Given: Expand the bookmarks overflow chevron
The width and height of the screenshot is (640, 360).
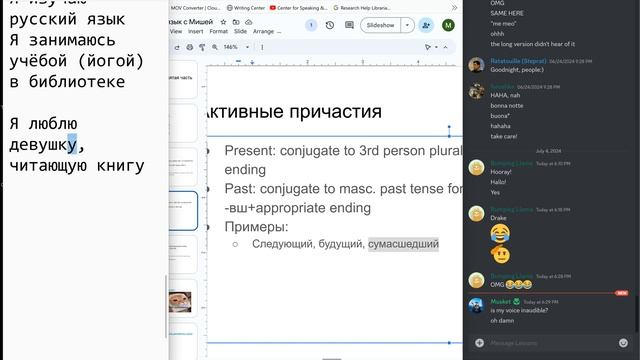Looking at the screenshot, I should pos(454,8).
